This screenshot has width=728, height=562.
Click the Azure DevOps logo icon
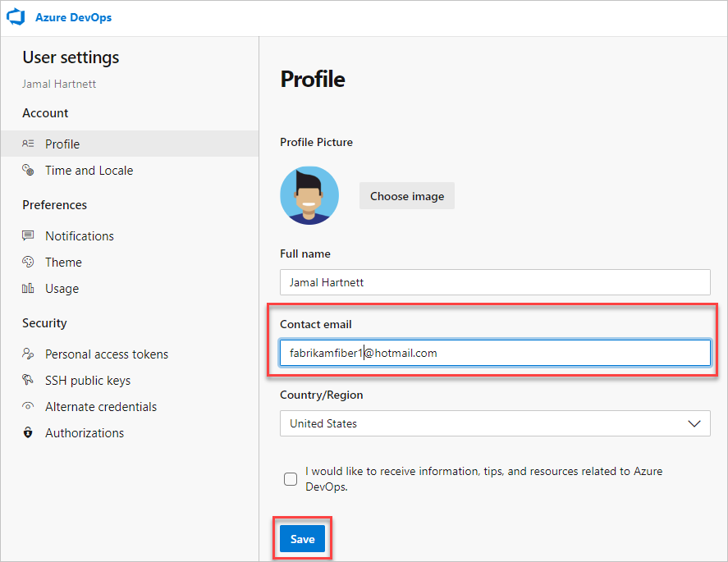[x=16, y=17]
